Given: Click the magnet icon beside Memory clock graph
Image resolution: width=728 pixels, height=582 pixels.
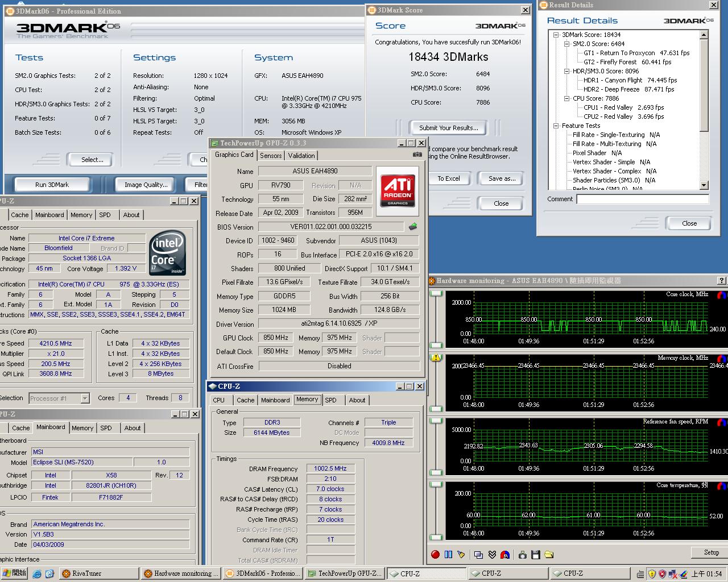Looking at the screenshot, I should pyautogui.click(x=722, y=359).
